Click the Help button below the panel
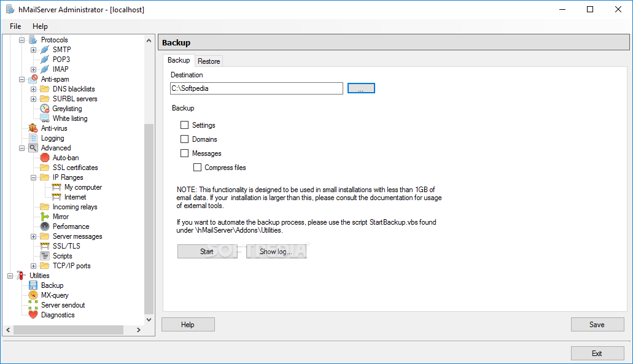 [188, 325]
